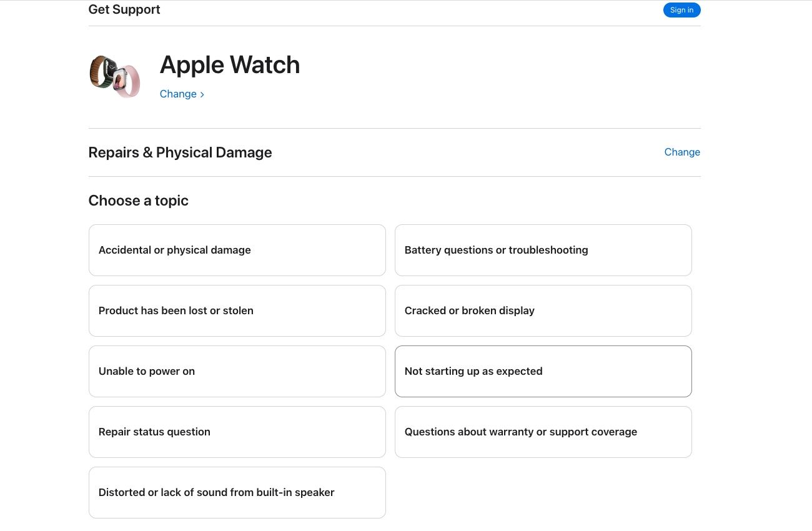Select "Unable to power on" topic

pos(237,371)
